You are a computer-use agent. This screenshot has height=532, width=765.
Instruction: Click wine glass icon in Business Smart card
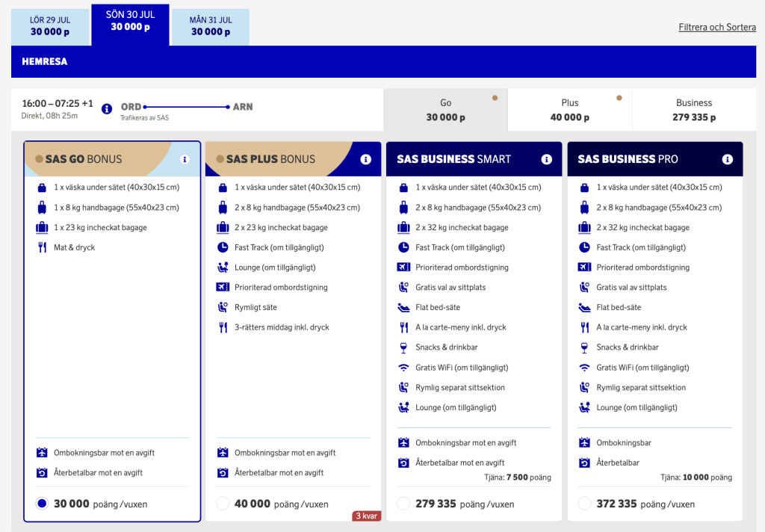coord(403,347)
